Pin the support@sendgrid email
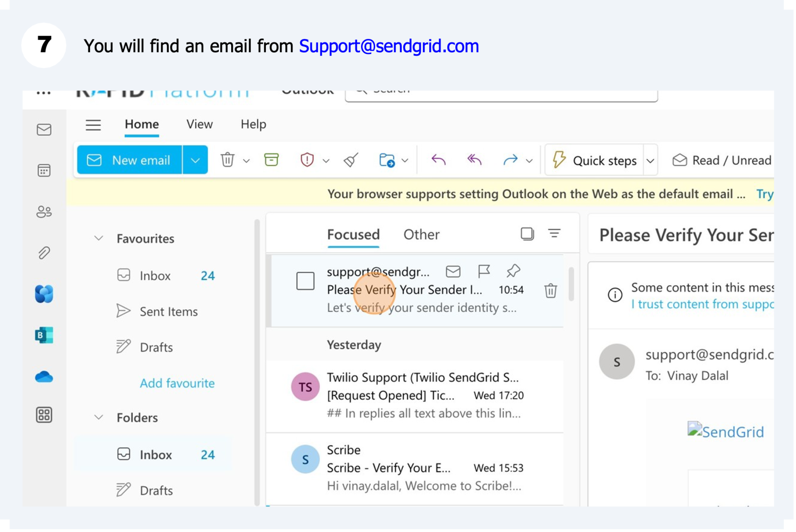This screenshot has height=532, width=796. point(513,271)
